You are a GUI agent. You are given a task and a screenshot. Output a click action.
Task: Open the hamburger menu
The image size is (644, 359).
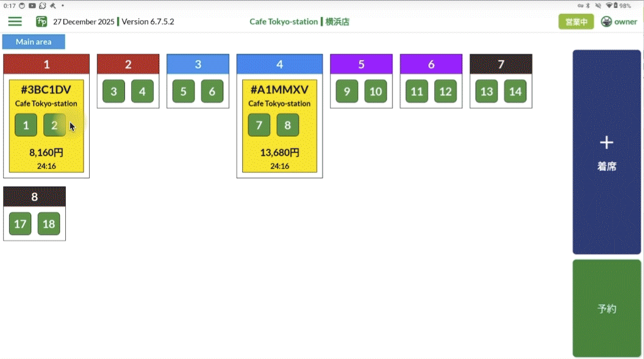pyautogui.click(x=15, y=21)
